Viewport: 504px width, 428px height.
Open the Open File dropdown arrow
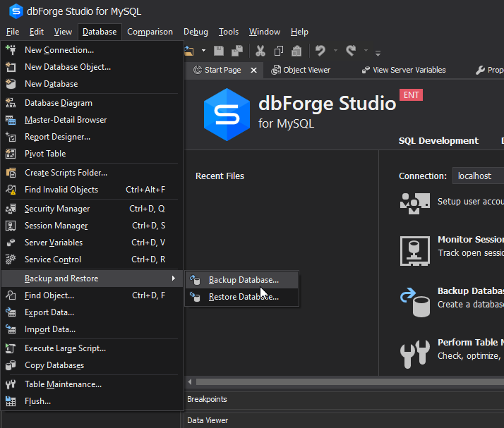click(203, 50)
